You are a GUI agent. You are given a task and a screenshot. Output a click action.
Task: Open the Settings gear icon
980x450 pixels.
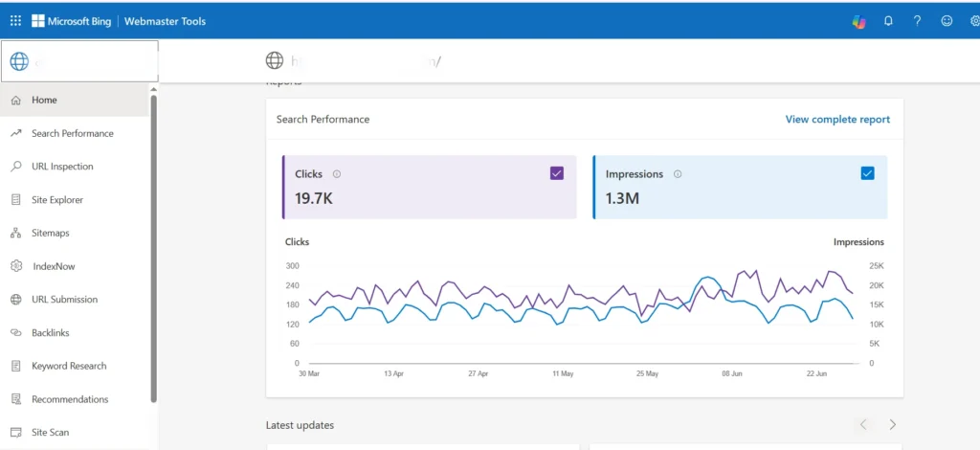click(973, 21)
